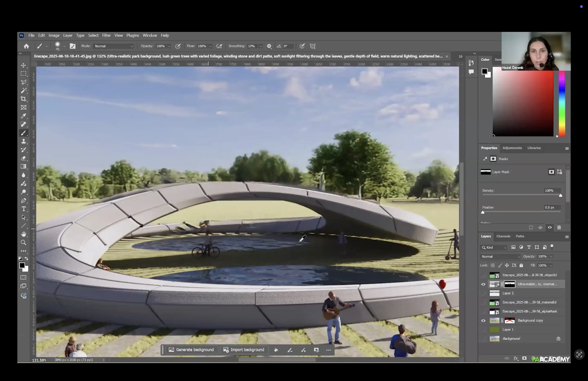Show the objectId layer
This screenshot has width=588, height=381.
[x=483, y=275]
